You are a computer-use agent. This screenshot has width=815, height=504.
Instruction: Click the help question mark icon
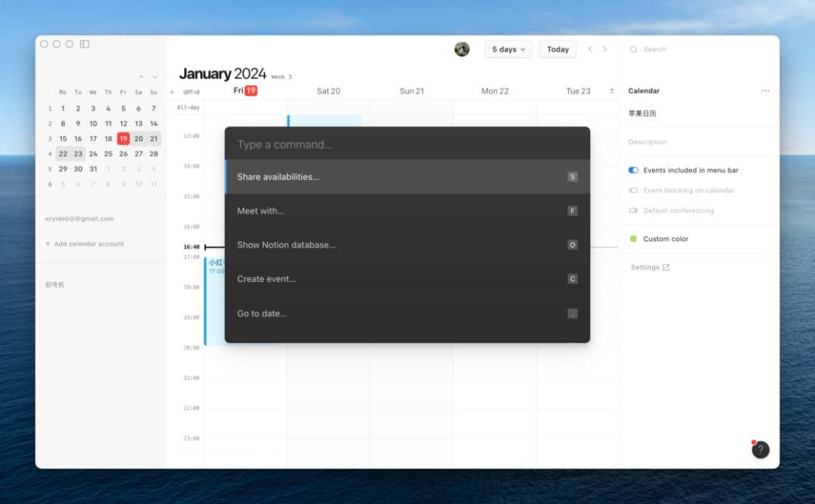(x=761, y=450)
